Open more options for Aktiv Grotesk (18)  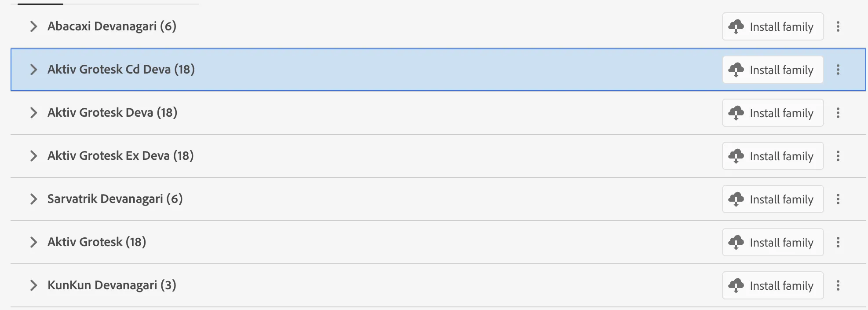pos(838,242)
